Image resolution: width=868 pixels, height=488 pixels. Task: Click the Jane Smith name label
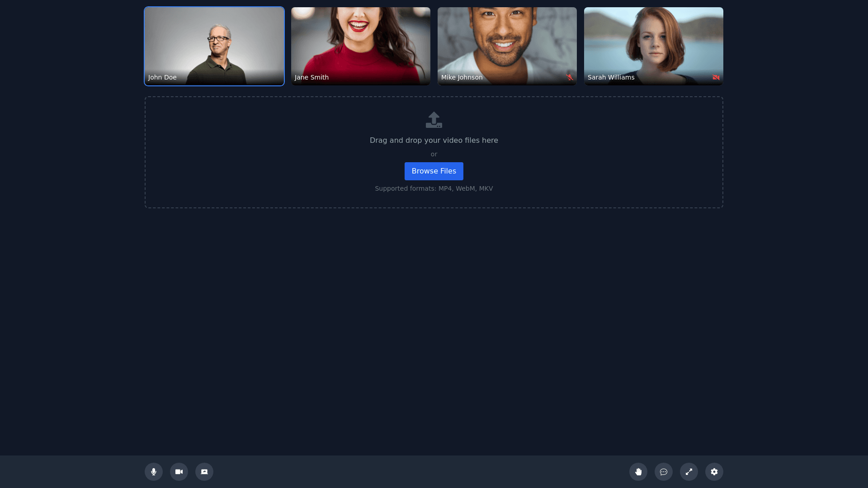coord(311,77)
